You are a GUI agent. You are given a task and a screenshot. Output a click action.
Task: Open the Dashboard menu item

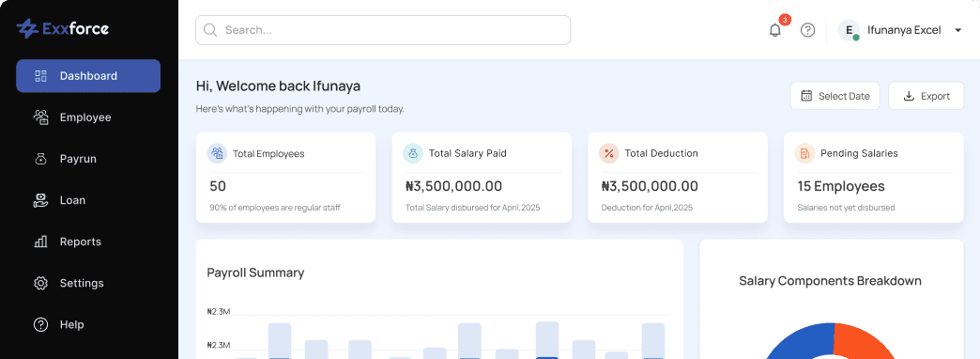click(88, 76)
